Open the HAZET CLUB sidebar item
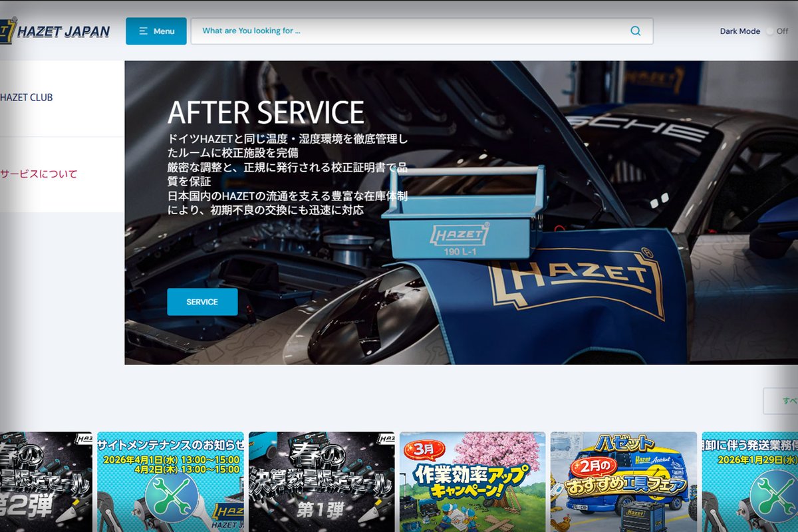Image resolution: width=798 pixels, height=532 pixels. pyautogui.click(x=27, y=97)
